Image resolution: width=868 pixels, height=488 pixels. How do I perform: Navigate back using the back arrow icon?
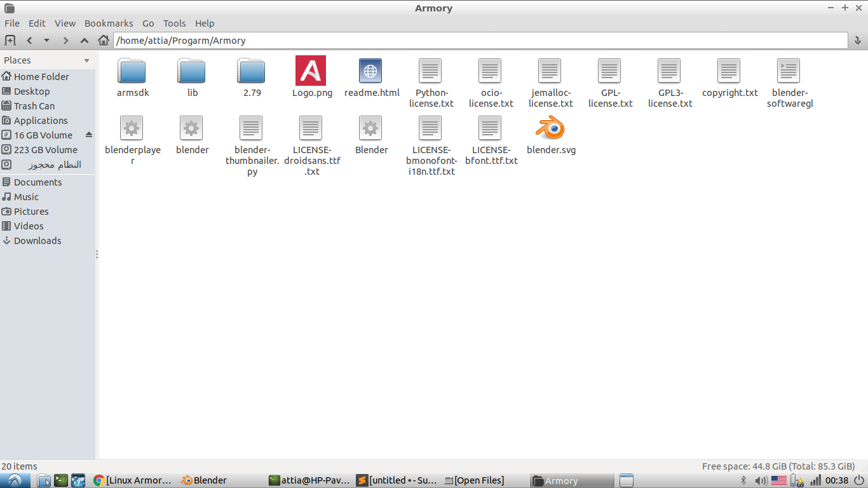pyautogui.click(x=29, y=40)
